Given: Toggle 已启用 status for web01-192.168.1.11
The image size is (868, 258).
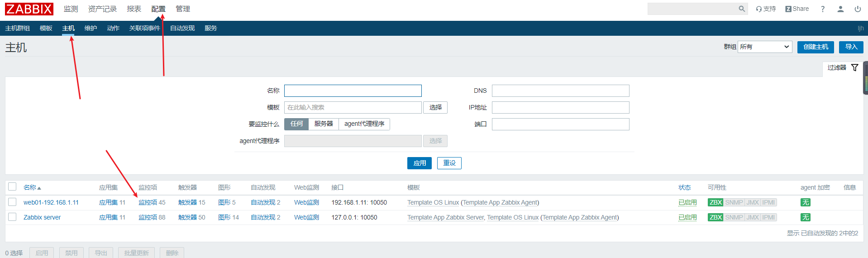Looking at the screenshot, I should click(x=687, y=202).
